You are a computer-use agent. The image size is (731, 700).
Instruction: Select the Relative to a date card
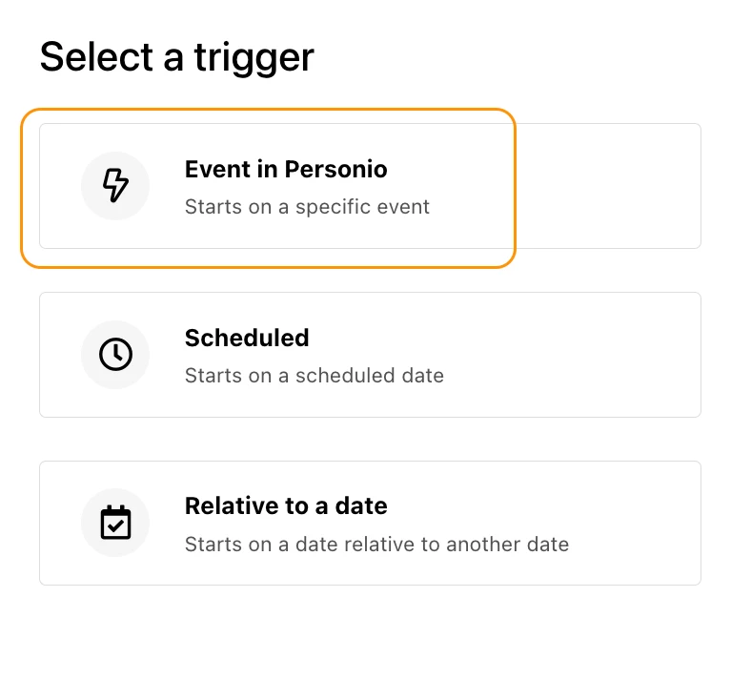[370, 524]
